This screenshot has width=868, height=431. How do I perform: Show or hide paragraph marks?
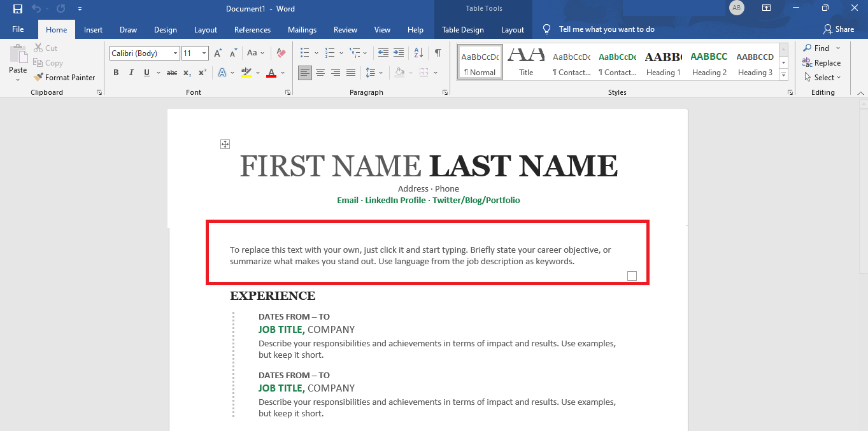[438, 53]
